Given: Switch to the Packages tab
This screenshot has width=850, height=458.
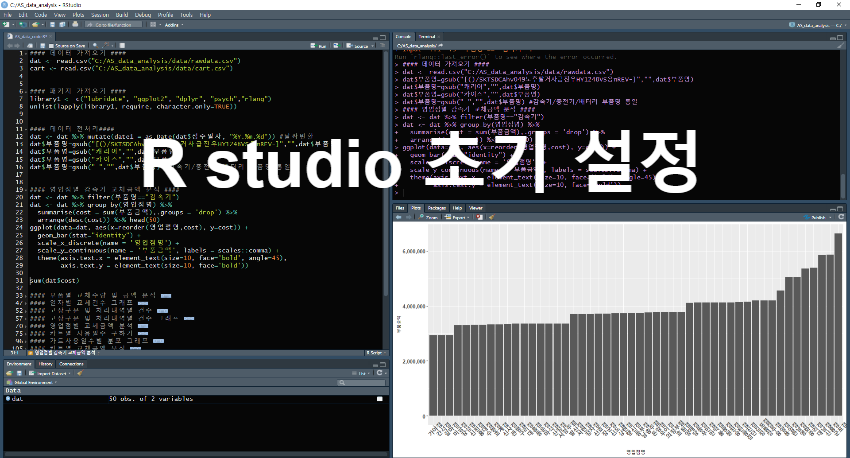Looking at the screenshot, I should [436, 208].
